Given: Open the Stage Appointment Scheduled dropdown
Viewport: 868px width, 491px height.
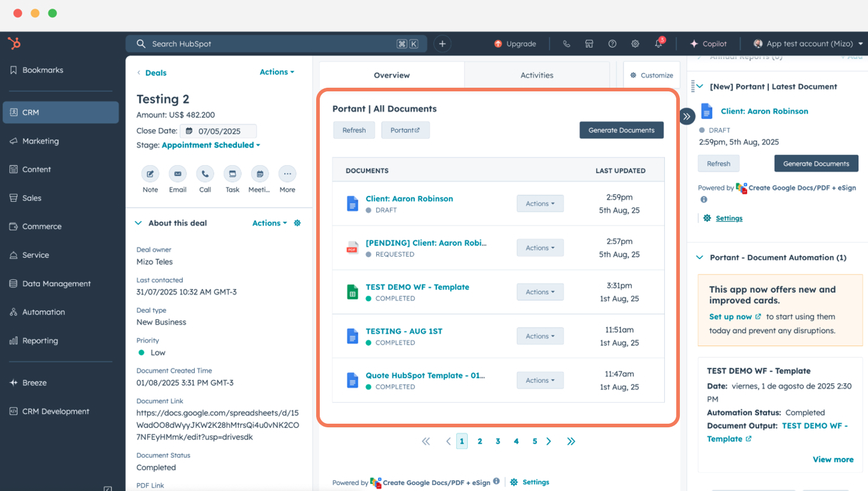Looking at the screenshot, I should pyautogui.click(x=210, y=145).
